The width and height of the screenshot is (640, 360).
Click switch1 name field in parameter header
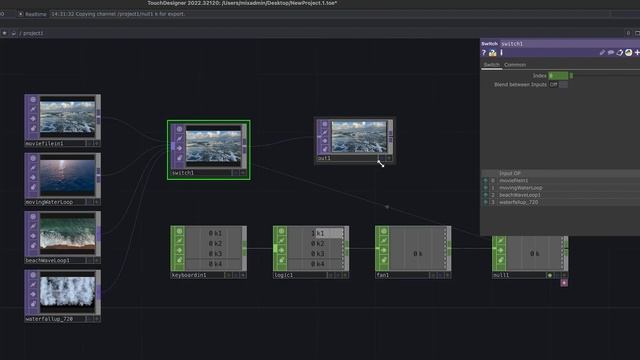[512, 44]
